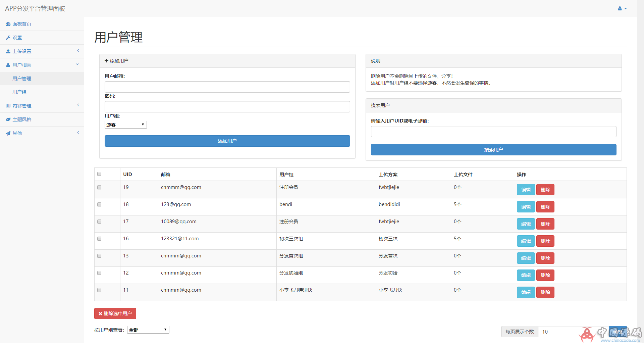The height and width of the screenshot is (343, 644).
Task: Check the checkbox for user UID 16
Action: 99,239
